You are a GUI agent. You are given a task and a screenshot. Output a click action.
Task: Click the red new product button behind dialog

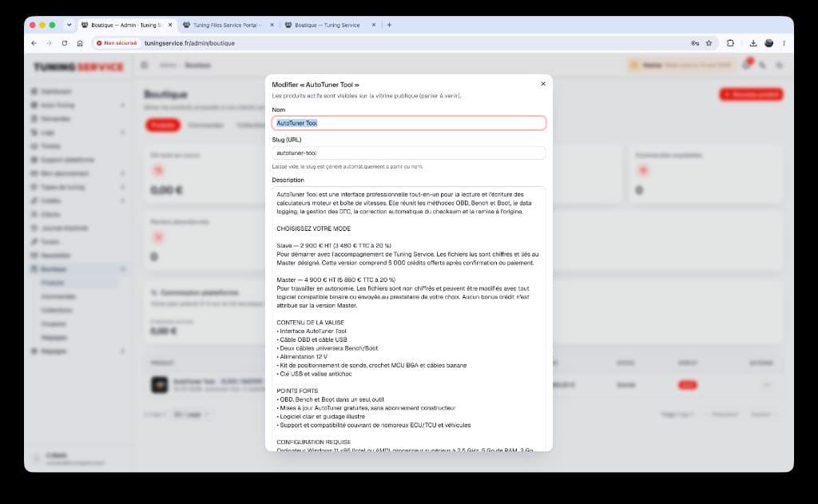coord(751,94)
